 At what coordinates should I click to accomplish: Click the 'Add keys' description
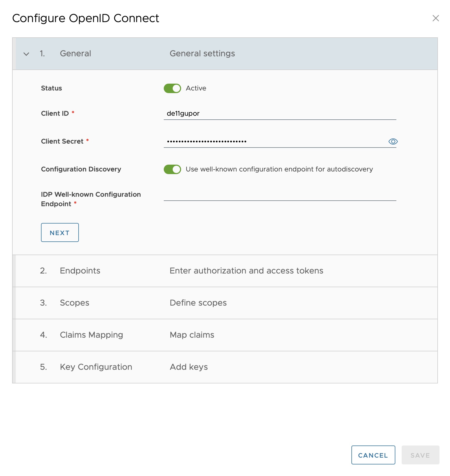189,367
